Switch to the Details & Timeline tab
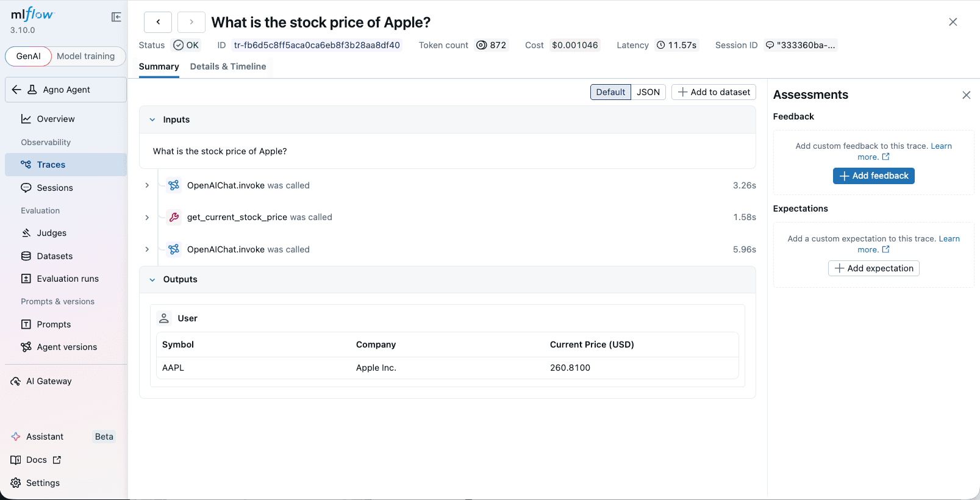 [228, 66]
